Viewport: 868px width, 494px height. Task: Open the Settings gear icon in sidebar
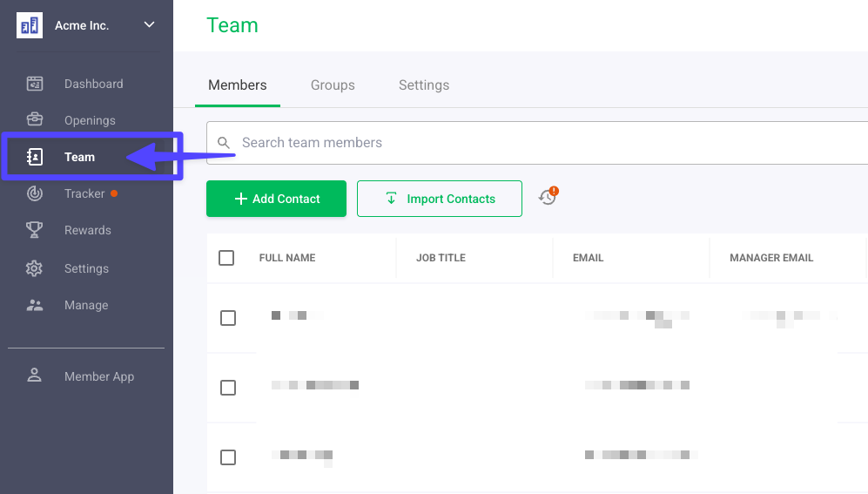click(35, 268)
